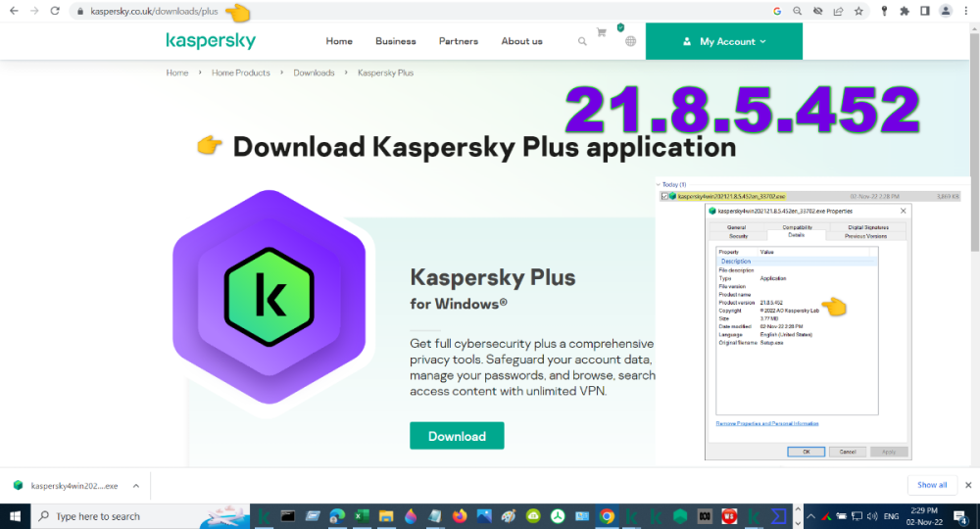
Task: Click the green Kaspersky hexagon product logo
Action: (x=269, y=297)
